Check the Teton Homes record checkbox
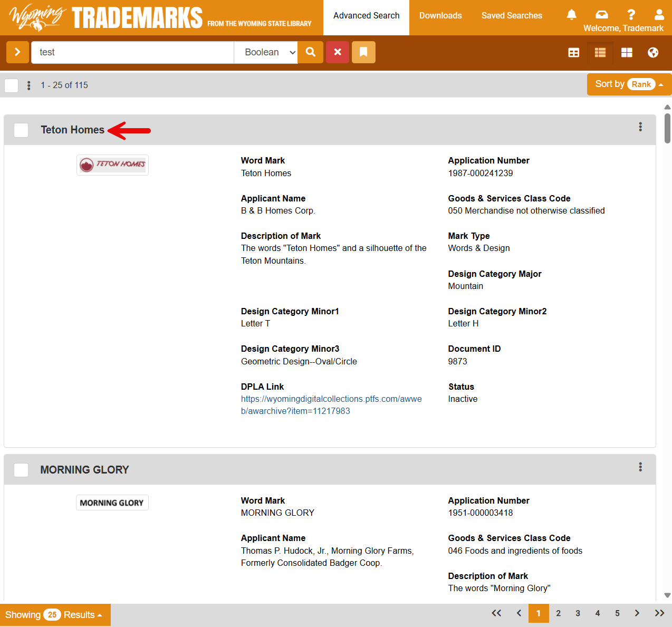 point(21,130)
